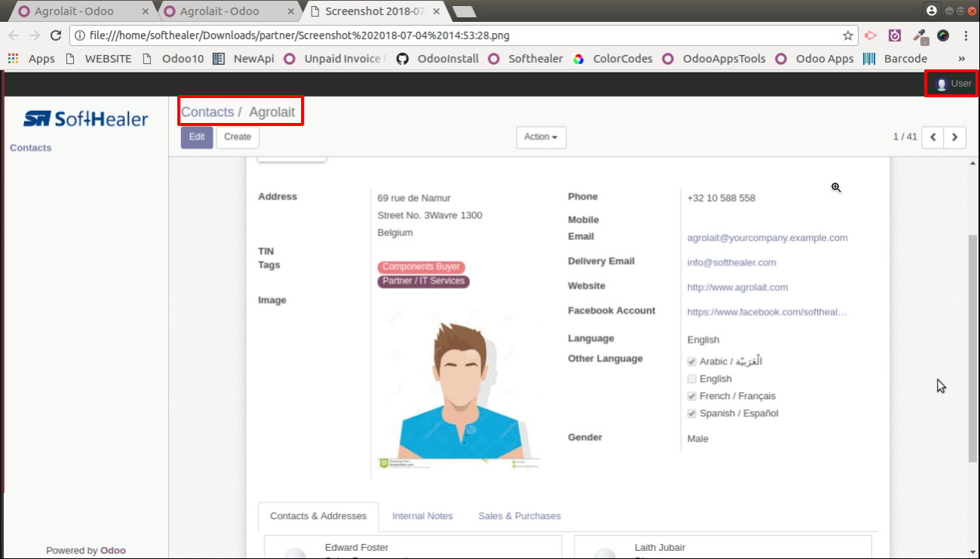Close the Screenshot 2018-07 tab
This screenshot has width=980, height=559.
pos(435,11)
